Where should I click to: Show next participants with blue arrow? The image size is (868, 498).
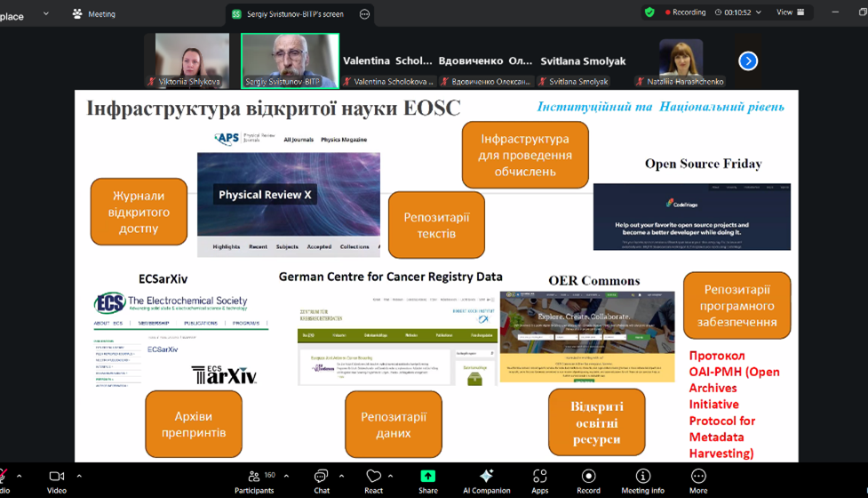tap(748, 60)
